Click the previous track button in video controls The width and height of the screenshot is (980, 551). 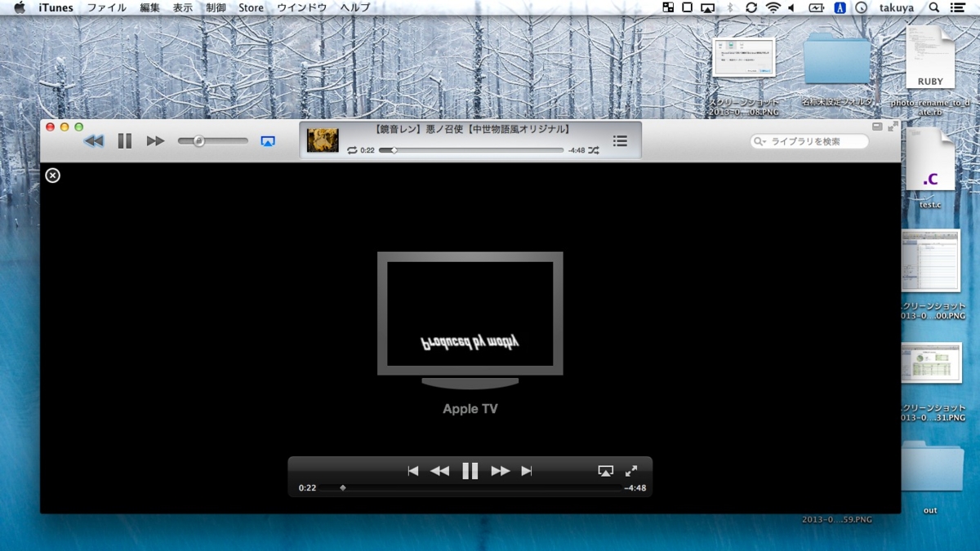pos(413,470)
